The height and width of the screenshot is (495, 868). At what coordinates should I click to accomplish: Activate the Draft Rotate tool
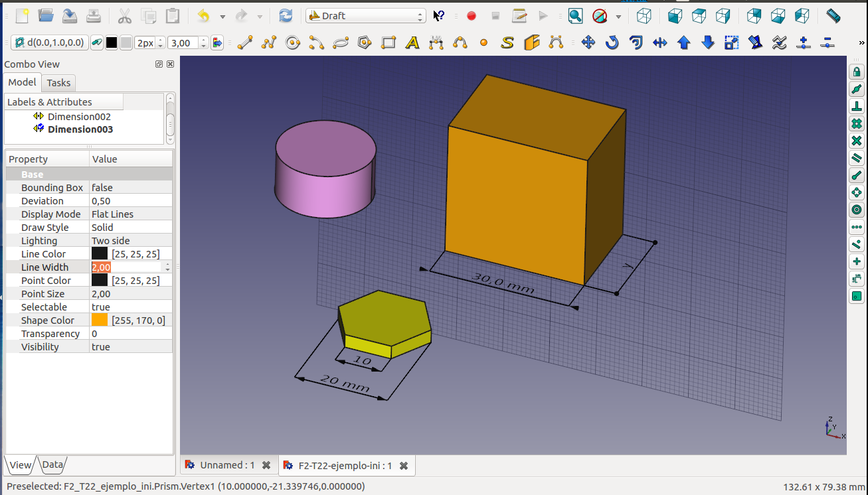pyautogui.click(x=612, y=43)
